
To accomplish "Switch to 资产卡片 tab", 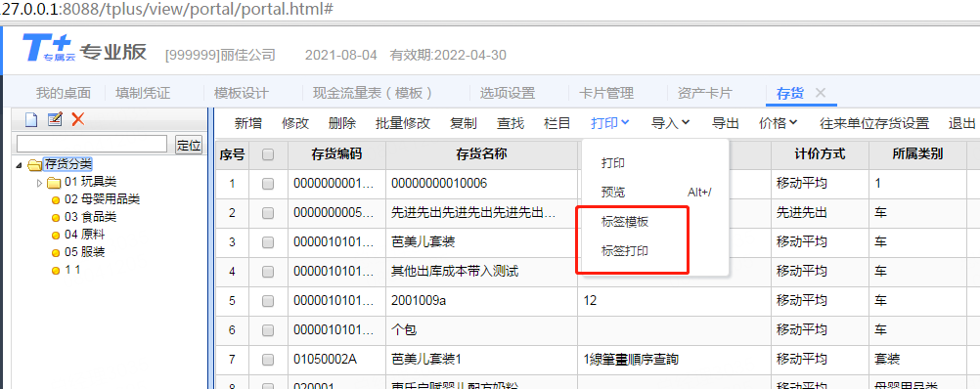I will [x=705, y=94].
